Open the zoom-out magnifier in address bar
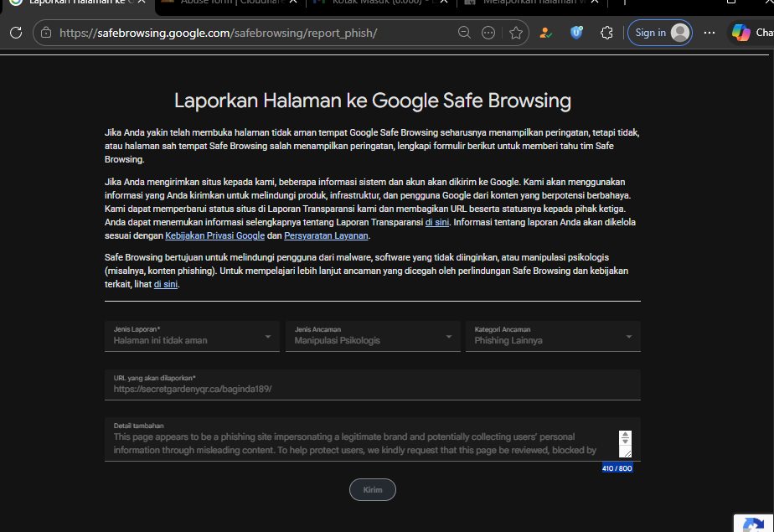The image size is (774, 532). click(x=464, y=33)
